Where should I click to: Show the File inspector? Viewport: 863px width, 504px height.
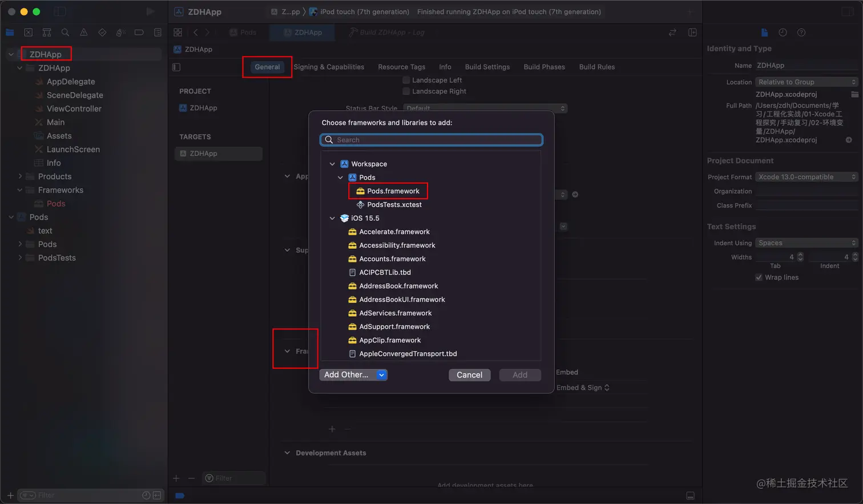pos(764,33)
